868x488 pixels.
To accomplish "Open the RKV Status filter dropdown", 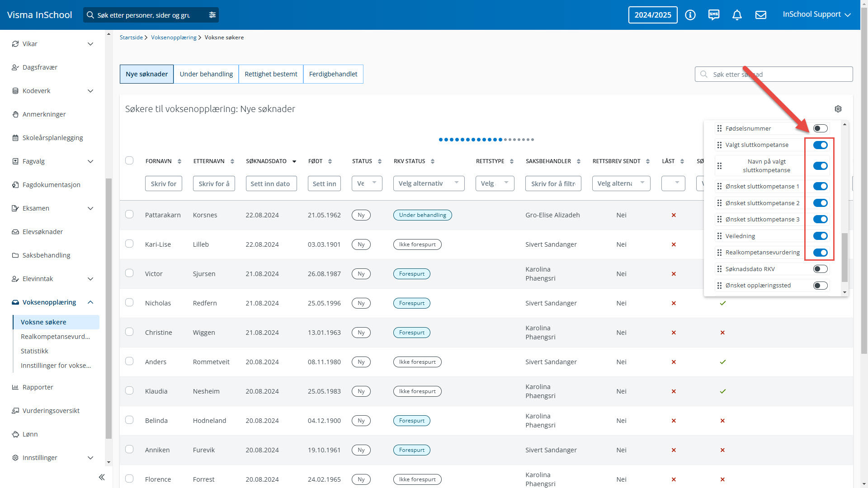I will [x=428, y=183].
